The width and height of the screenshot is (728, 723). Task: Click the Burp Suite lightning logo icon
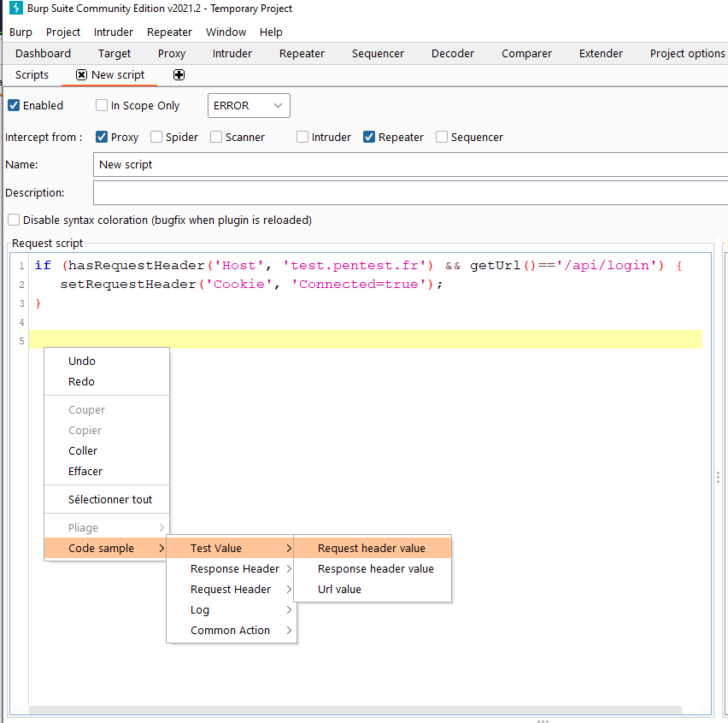tap(15, 8)
